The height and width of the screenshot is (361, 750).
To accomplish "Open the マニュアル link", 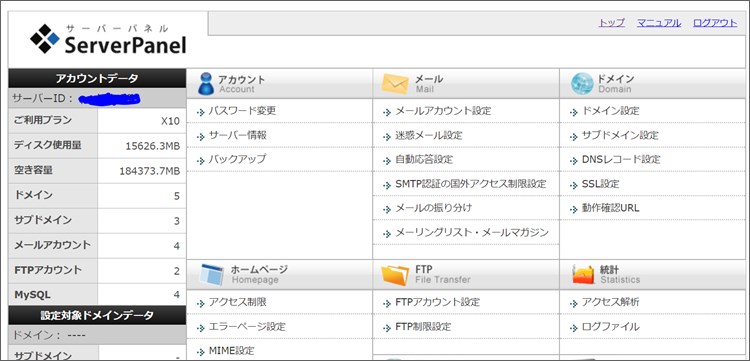I will 659,22.
